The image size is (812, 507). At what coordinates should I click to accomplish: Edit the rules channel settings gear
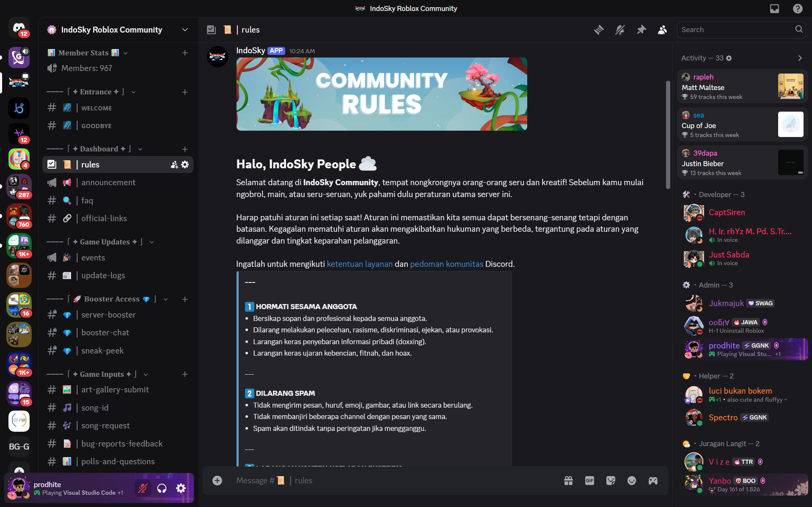pyautogui.click(x=185, y=164)
